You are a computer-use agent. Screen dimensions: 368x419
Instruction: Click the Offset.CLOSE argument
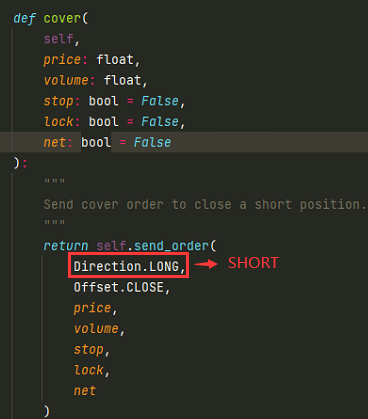point(119,287)
